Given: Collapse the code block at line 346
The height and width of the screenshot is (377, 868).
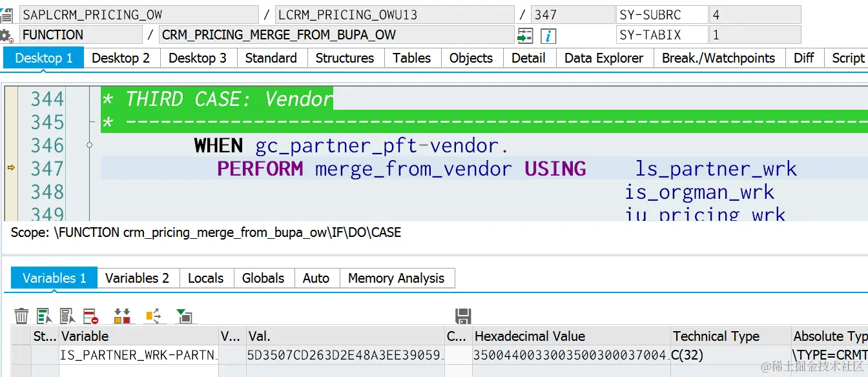Looking at the screenshot, I should pyautogui.click(x=90, y=145).
